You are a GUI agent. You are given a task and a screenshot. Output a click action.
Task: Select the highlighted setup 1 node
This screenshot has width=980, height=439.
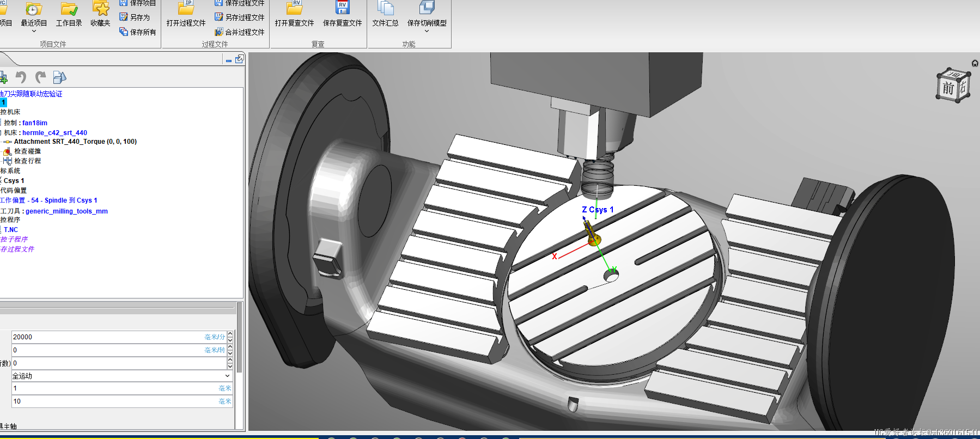tap(3, 102)
